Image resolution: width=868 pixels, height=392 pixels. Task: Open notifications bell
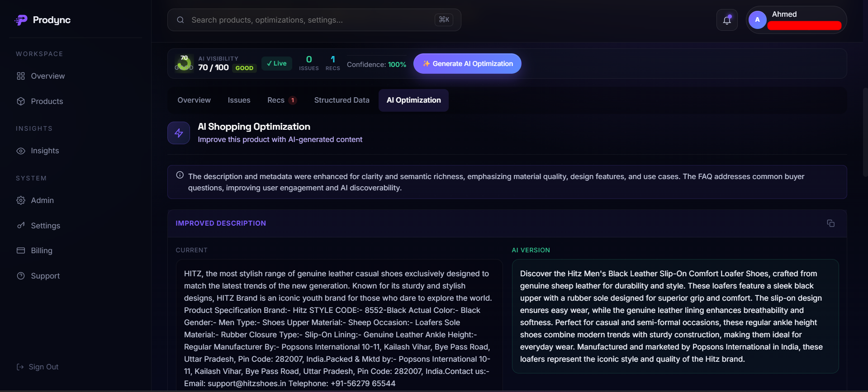pos(727,20)
